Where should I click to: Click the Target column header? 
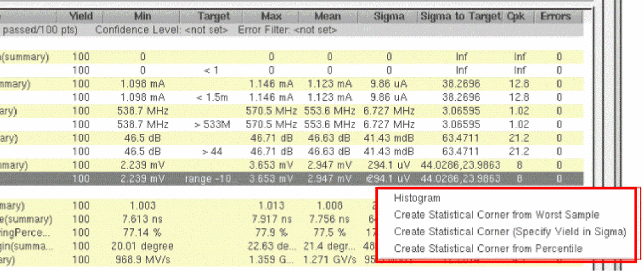click(212, 17)
